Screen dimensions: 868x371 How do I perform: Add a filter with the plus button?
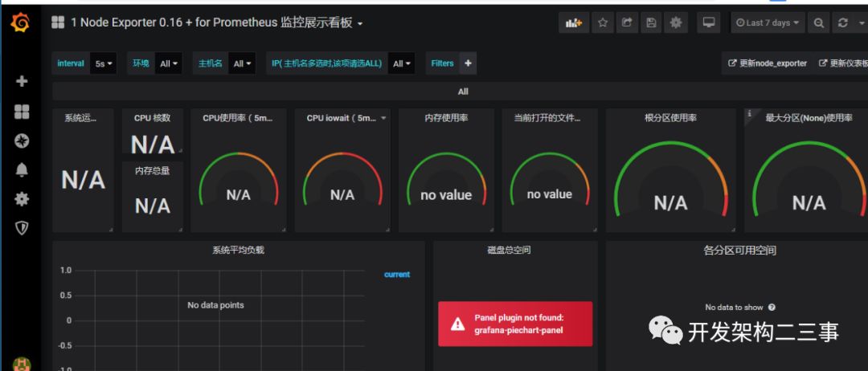click(468, 63)
